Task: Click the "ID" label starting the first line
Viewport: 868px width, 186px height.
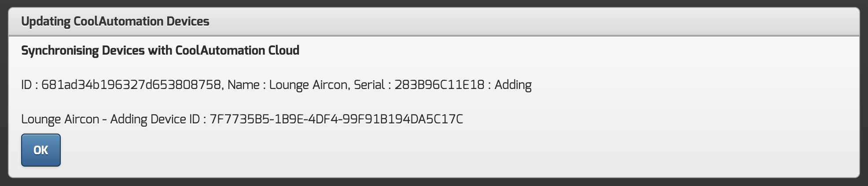Action: pos(26,85)
